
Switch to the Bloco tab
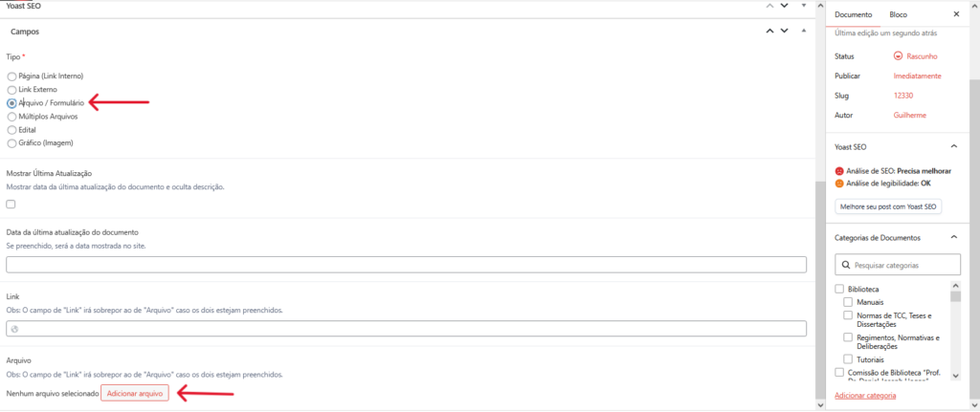(x=898, y=14)
